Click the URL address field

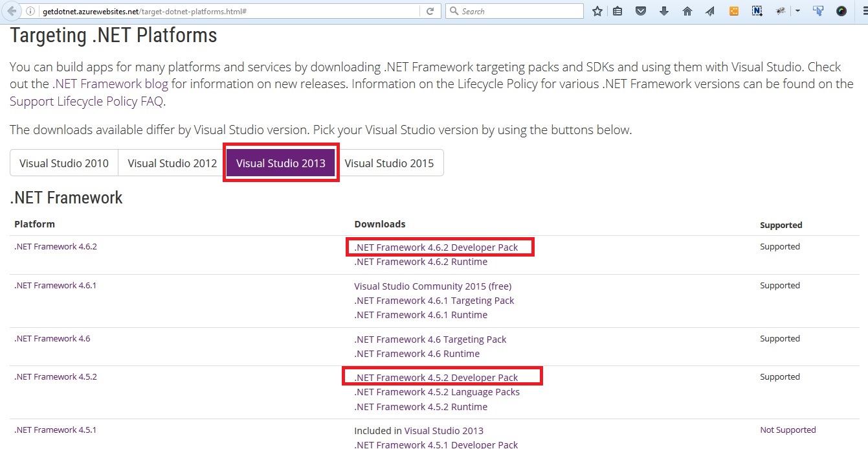[x=230, y=11]
